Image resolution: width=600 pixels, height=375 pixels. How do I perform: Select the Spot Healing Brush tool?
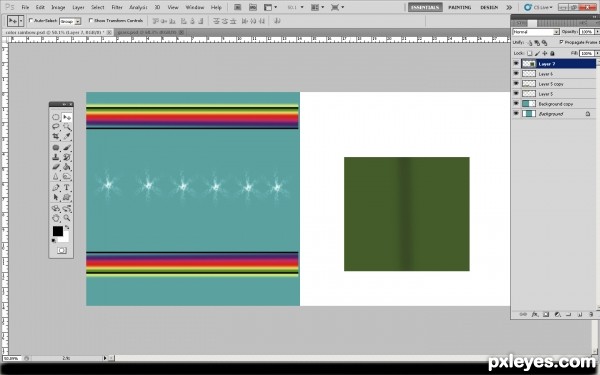point(56,148)
